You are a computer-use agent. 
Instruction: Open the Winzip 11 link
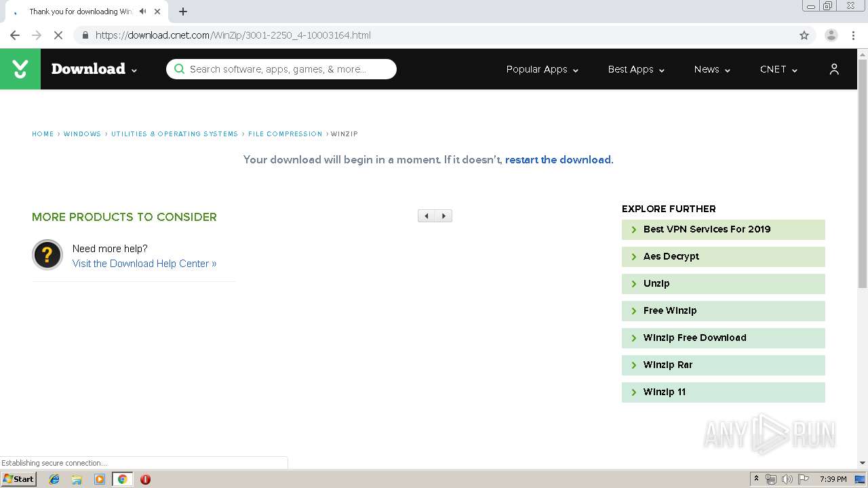[723, 392]
